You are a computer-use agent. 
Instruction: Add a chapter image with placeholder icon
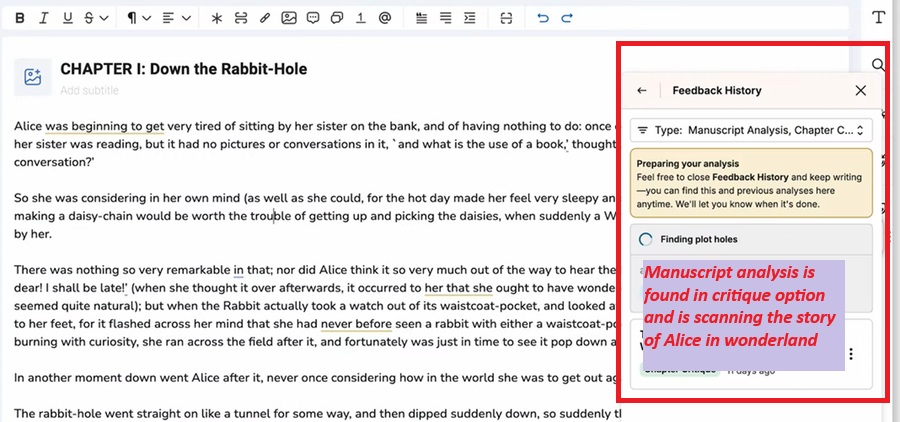click(33, 76)
